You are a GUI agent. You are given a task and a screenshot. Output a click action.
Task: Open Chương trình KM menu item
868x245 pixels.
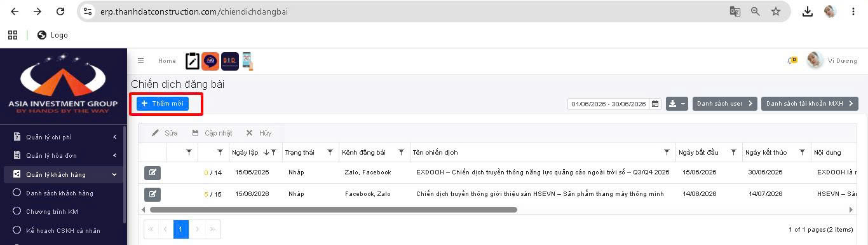(x=52, y=212)
